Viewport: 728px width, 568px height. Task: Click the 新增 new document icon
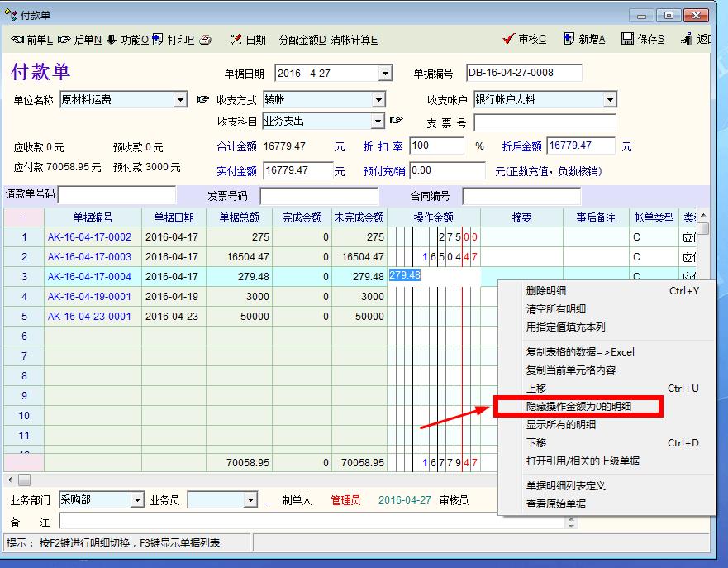coord(569,40)
